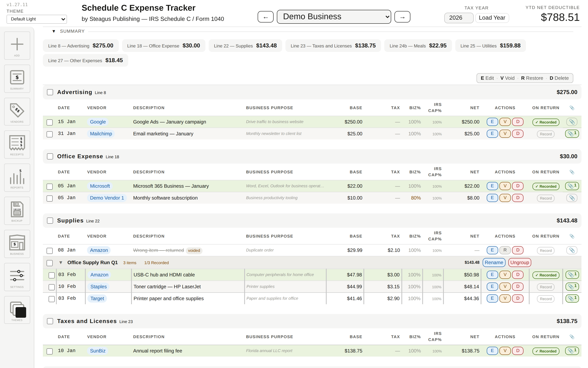Check the Office Supply Run Q1 group checkbox
This screenshot has width=588, height=368.
pos(50,263)
